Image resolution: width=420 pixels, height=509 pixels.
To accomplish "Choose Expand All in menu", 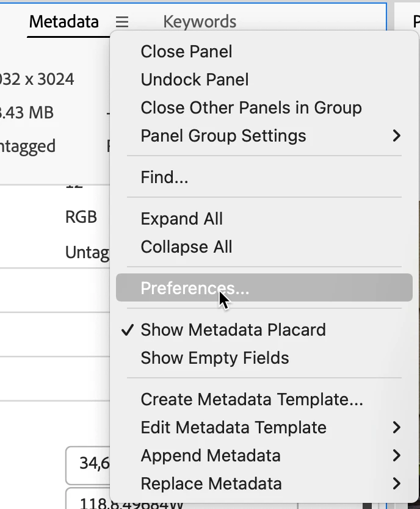I will (x=181, y=218).
